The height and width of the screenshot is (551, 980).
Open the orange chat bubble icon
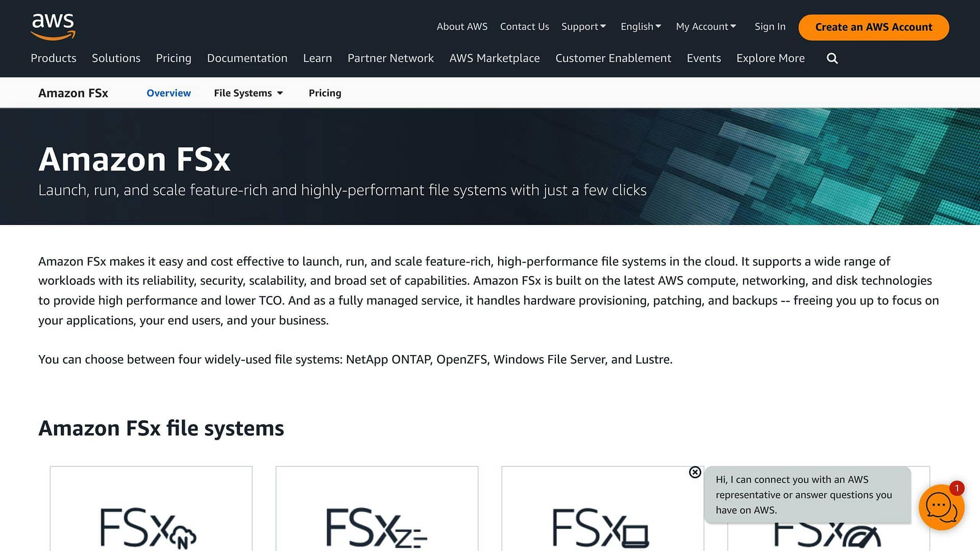coord(941,507)
